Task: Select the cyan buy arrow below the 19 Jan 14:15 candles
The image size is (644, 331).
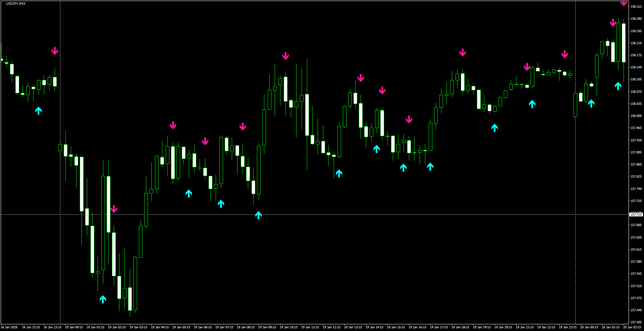Action: pos(377,149)
